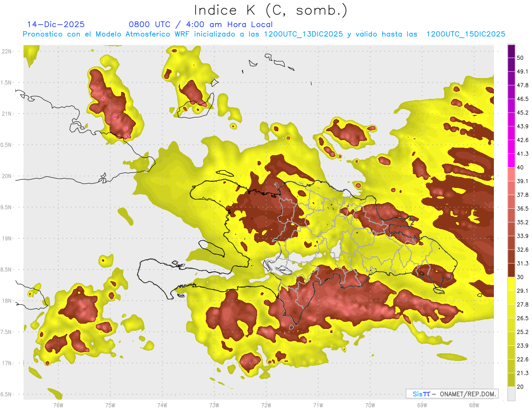Select the date '14-Dic-2025'
The width and height of the screenshot is (532, 411).
pos(56,24)
